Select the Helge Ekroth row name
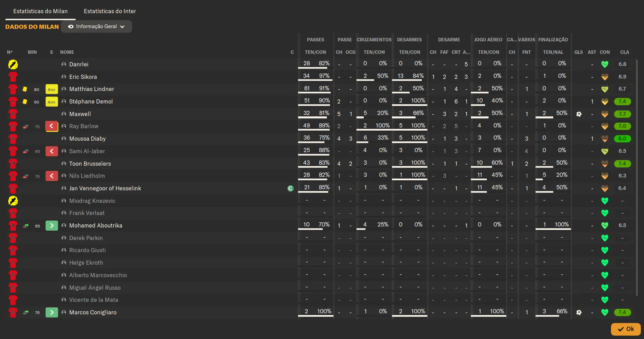The image size is (644, 339). [x=86, y=263]
